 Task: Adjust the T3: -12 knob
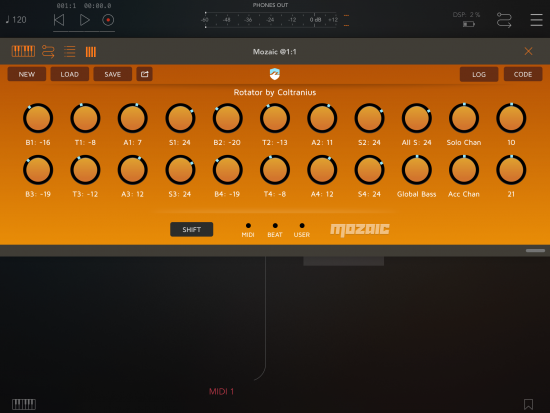pyautogui.click(x=85, y=170)
